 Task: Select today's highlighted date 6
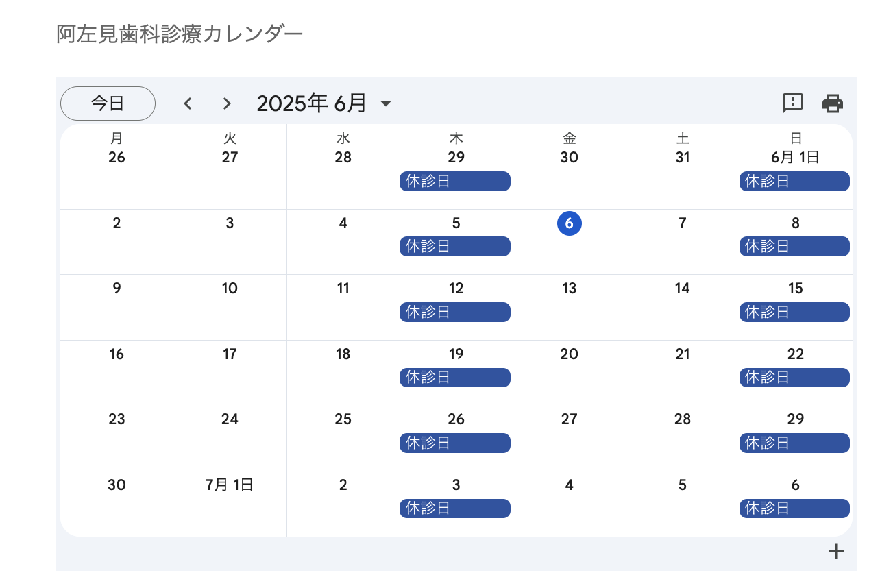570,223
